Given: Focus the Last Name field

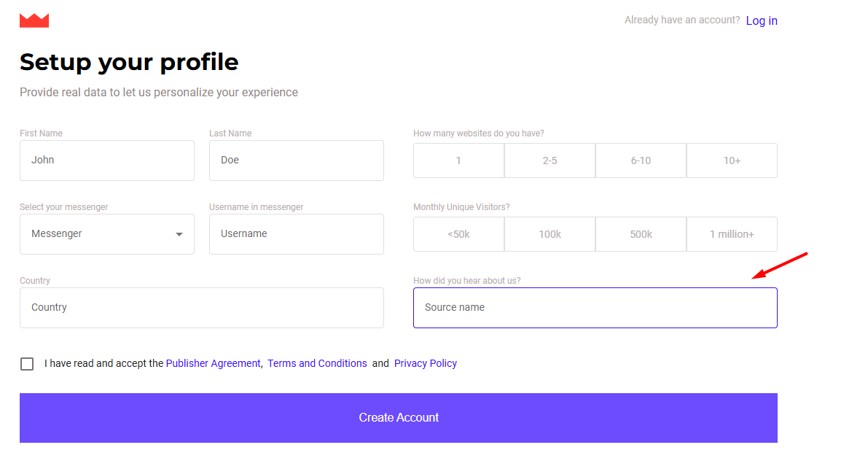Looking at the screenshot, I should [x=297, y=160].
